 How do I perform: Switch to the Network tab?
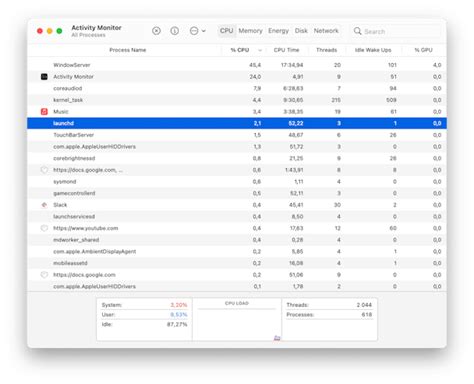[326, 31]
